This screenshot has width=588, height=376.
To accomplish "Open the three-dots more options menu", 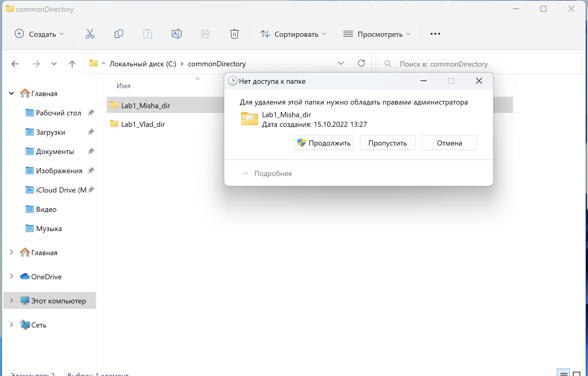I will coord(435,34).
